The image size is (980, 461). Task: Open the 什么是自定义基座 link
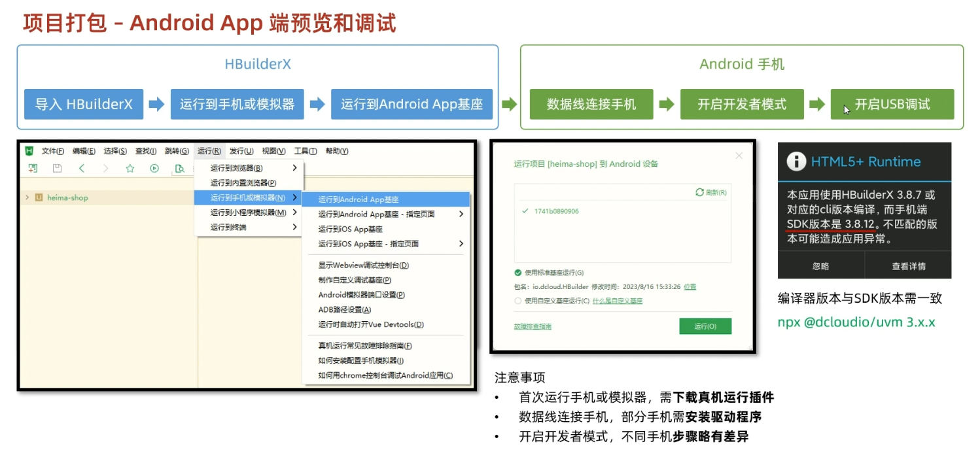pyautogui.click(x=618, y=301)
